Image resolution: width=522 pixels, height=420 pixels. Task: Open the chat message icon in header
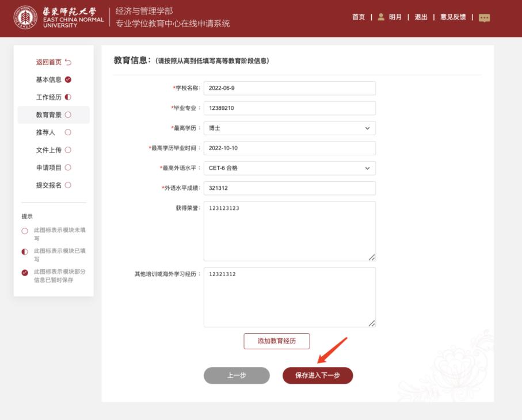tap(484, 18)
